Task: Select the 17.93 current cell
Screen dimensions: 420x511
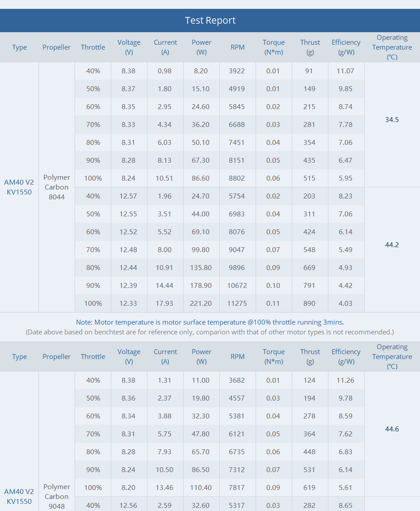Action: tap(164, 303)
